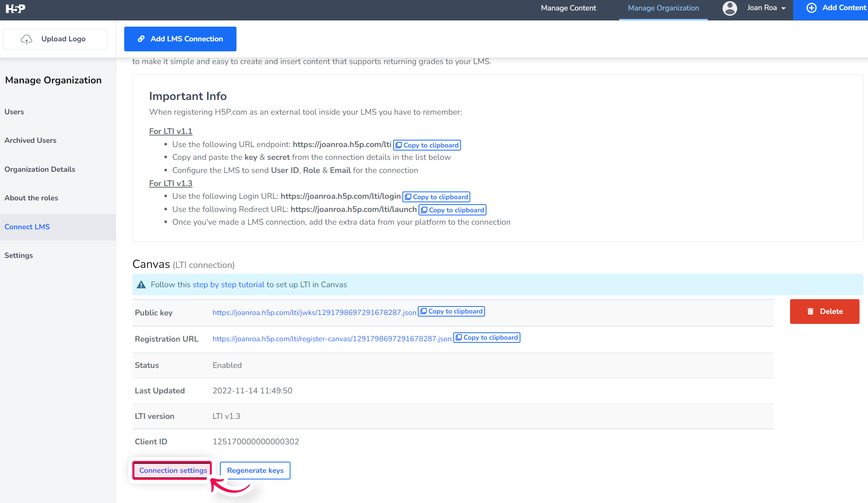Open Organization Details in the sidebar
The height and width of the screenshot is (503, 868).
click(40, 169)
